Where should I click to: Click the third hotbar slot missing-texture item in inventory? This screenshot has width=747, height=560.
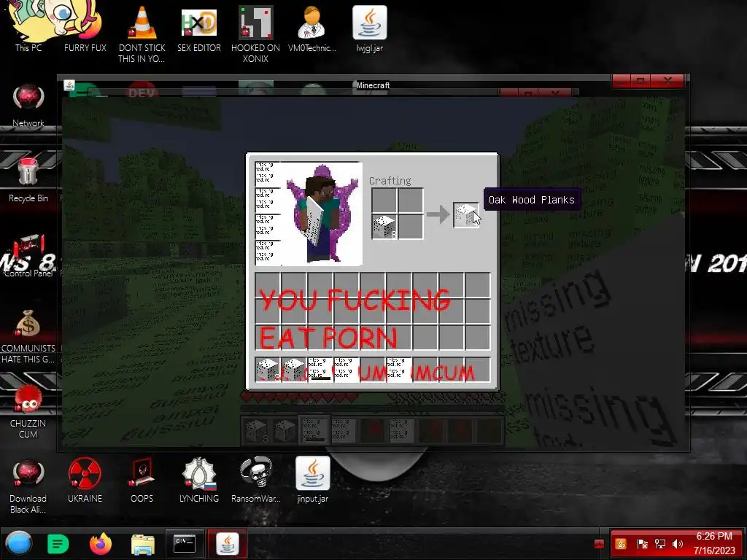click(x=320, y=370)
